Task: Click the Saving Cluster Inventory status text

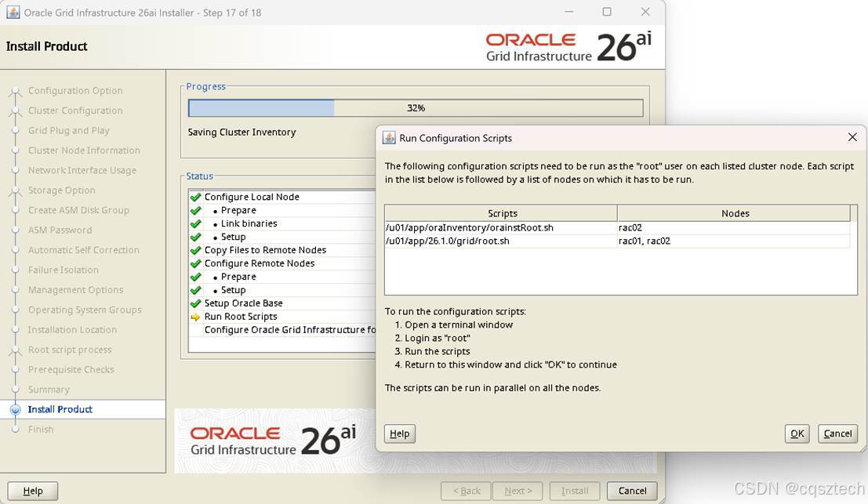Action: (242, 132)
